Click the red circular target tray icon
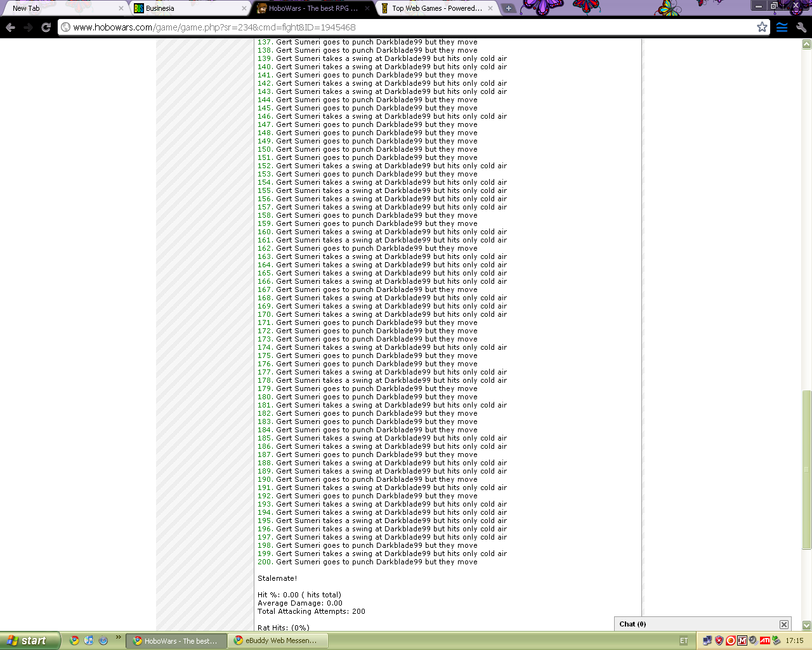812x650 pixels. pos(730,640)
